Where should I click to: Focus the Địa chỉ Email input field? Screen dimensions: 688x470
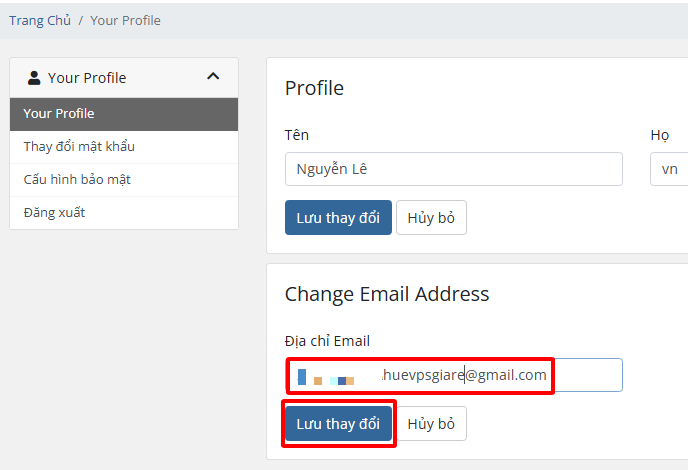[x=454, y=375]
